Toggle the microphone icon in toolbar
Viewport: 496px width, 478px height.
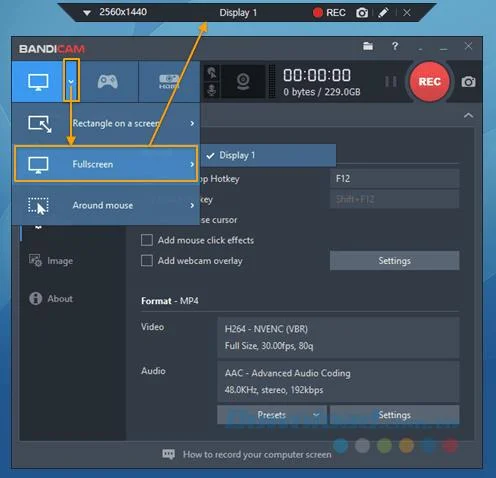pyautogui.click(x=211, y=90)
